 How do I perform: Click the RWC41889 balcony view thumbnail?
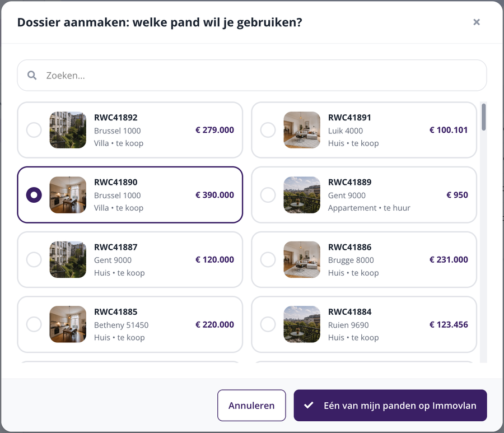click(x=302, y=195)
